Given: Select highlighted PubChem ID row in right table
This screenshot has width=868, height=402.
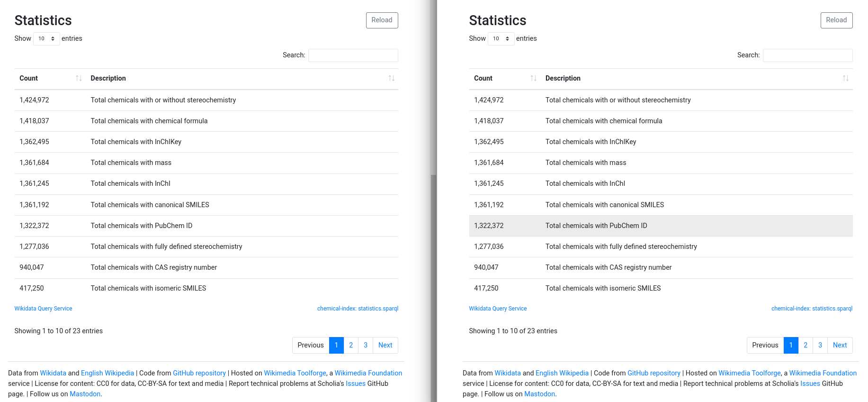Looking at the screenshot, I should [x=661, y=226].
